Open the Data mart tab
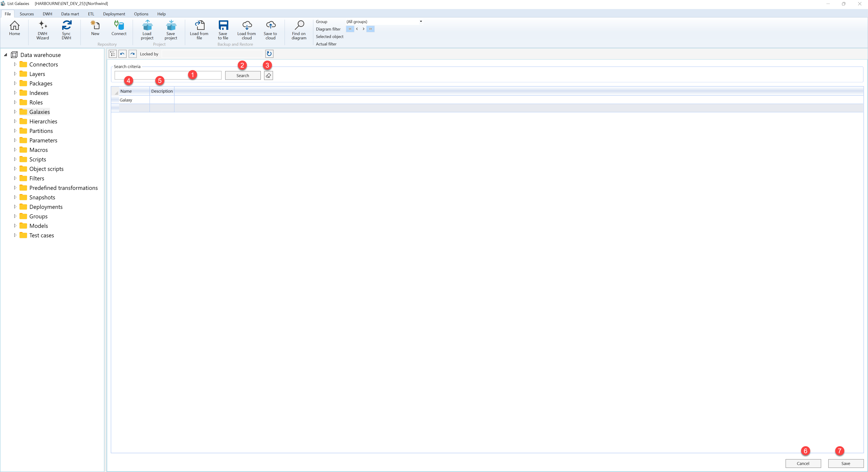Screen dimensions: 868x472 (x=70, y=14)
